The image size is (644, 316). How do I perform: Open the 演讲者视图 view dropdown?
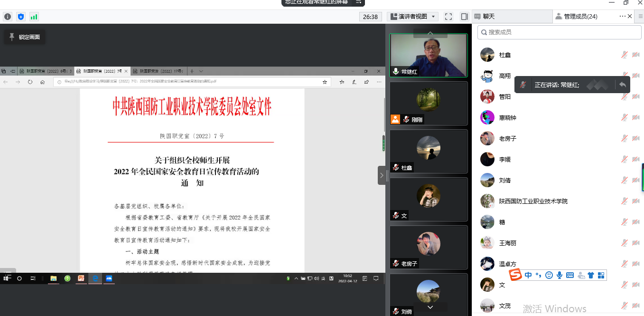point(413,17)
